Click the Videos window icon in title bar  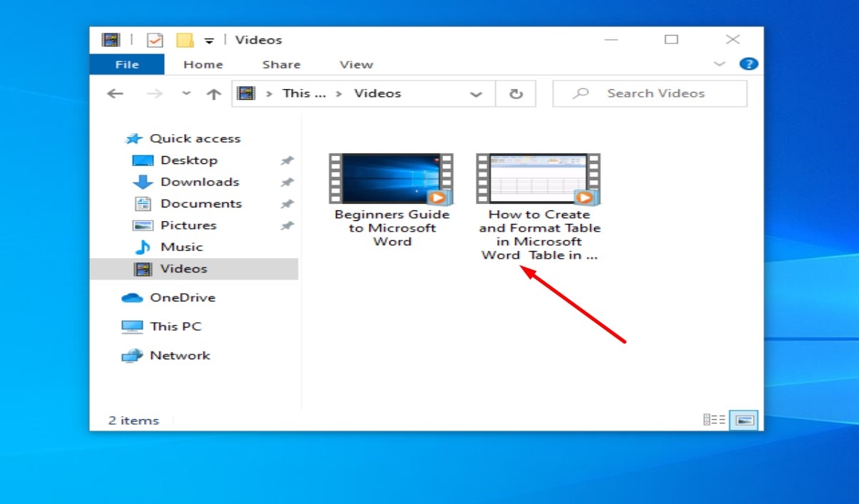111,40
